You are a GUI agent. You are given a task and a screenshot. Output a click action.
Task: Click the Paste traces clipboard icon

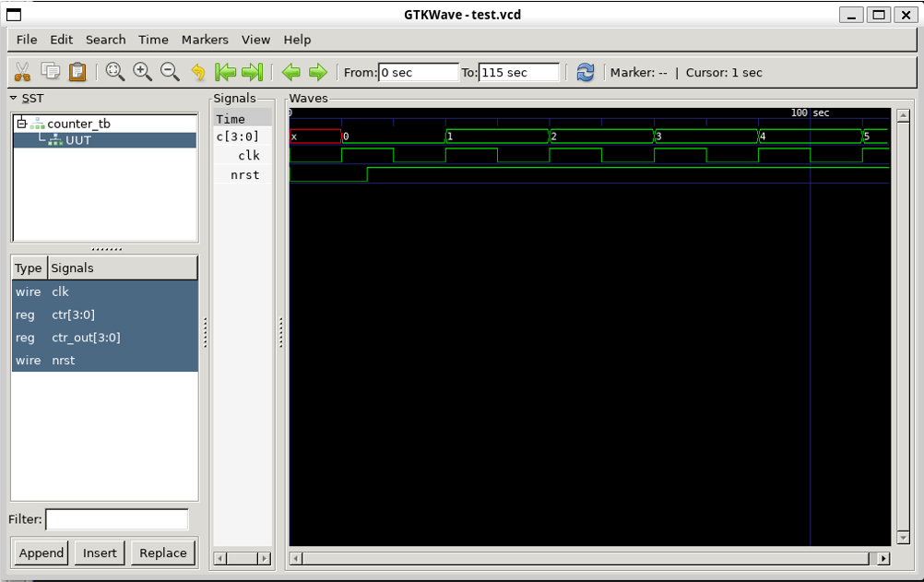(x=77, y=72)
